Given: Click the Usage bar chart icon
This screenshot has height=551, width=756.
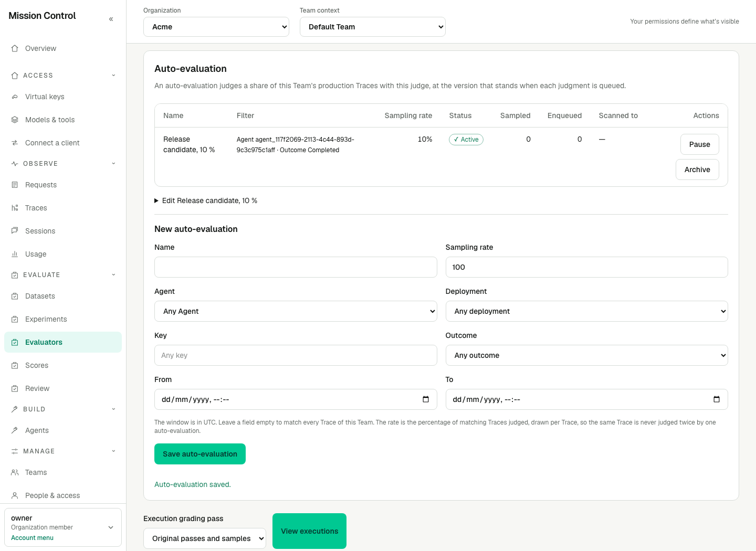Looking at the screenshot, I should pyautogui.click(x=15, y=254).
